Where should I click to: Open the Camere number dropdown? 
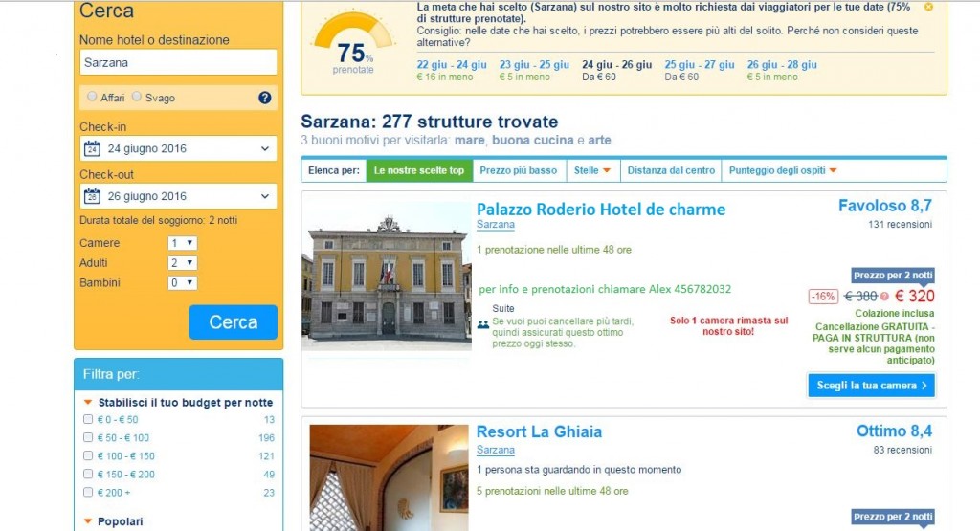183,243
